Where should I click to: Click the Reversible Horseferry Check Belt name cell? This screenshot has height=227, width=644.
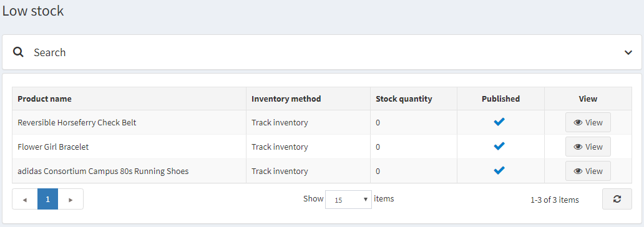point(129,122)
